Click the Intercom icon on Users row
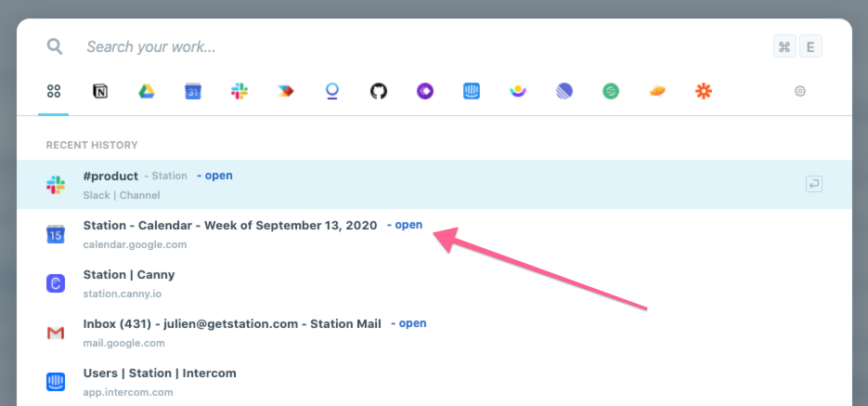Image resolution: width=868 pixels, height=406 pixels. pyautogui.click(x=56, y=382)
